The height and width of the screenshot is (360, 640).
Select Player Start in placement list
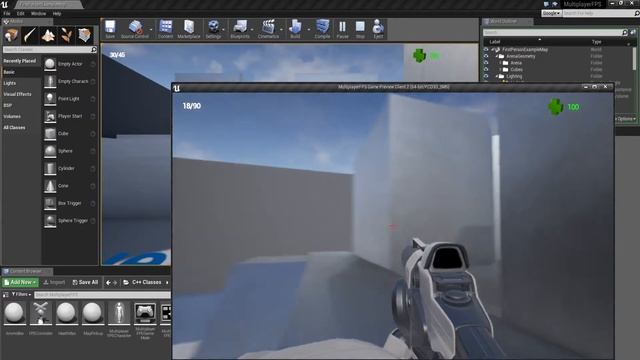coord(70,116)
